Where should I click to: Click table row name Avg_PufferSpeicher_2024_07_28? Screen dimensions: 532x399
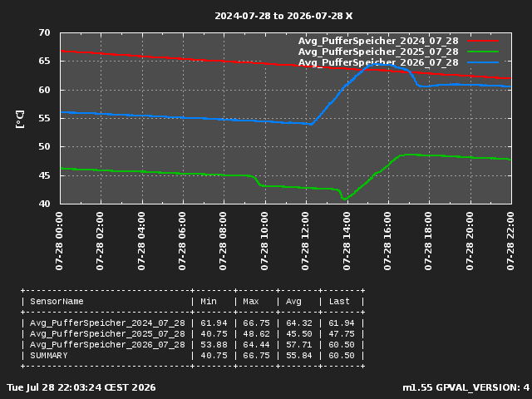click(x=107, y=323)
